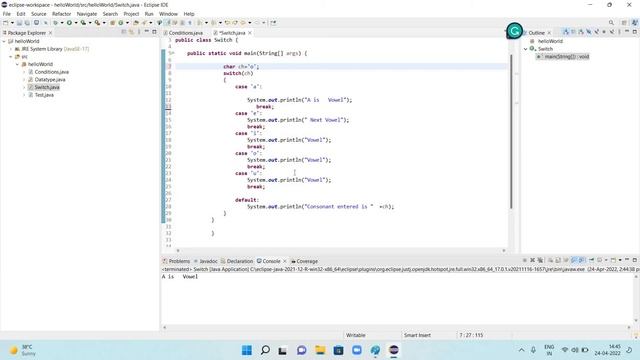Select main(String[]) method in Outline
This screenshot has height=360, width=640.
567,57
